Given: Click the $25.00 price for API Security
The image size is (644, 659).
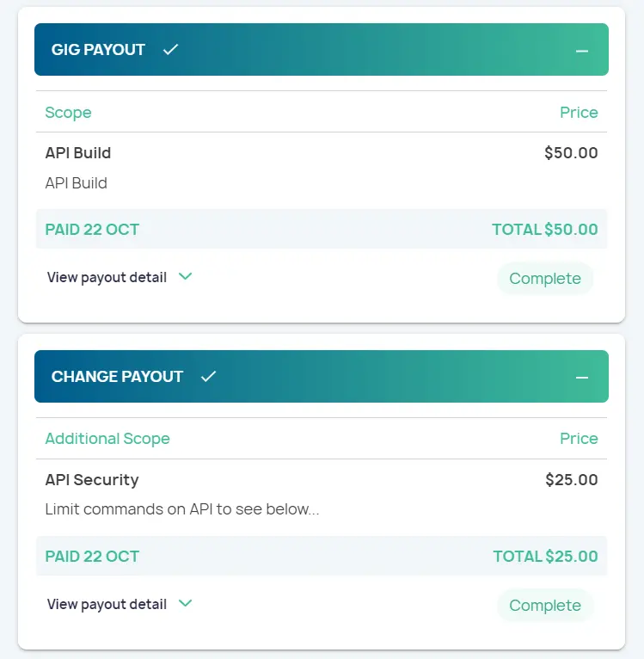Looking at the screenshot, I should pyautogui.click(x=571, y=480).
